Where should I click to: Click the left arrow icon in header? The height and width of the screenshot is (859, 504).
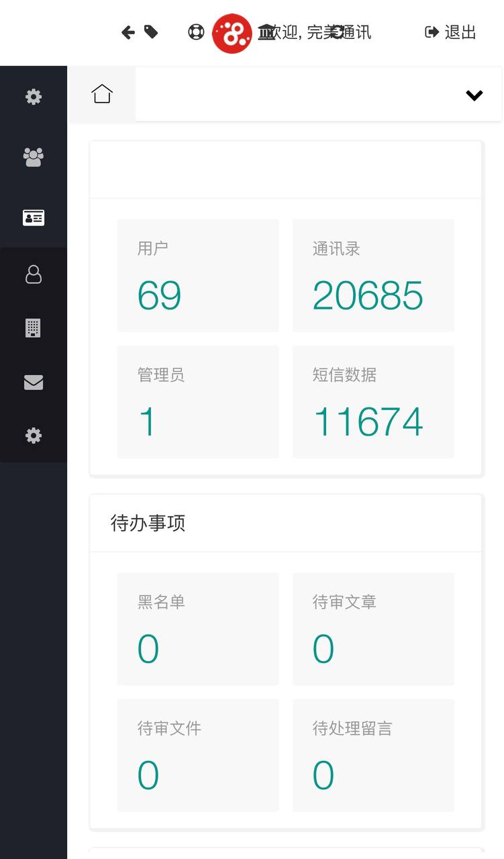click(x=128, y=32)
